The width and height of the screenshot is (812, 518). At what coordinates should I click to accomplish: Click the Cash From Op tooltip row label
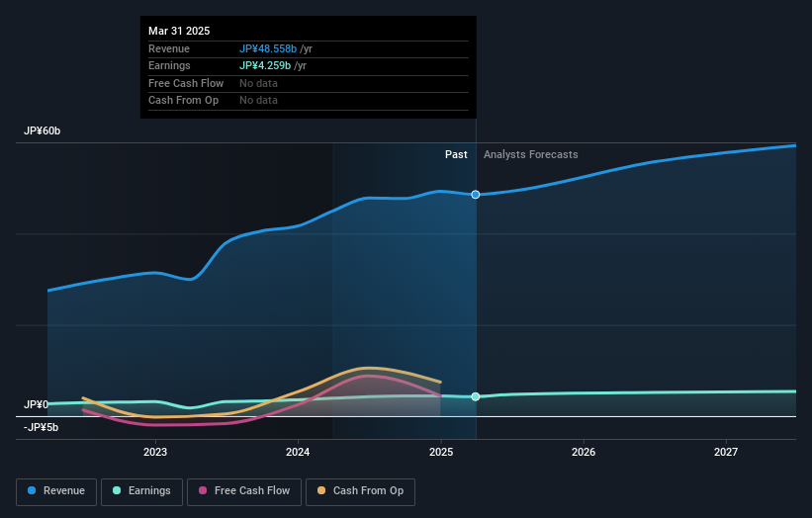(183, 101)
